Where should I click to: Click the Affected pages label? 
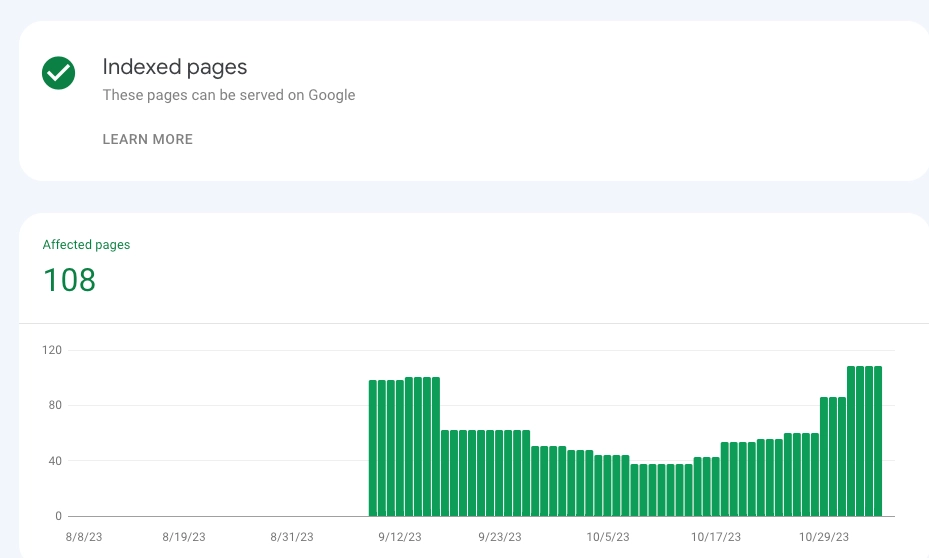tap(87, 245)
